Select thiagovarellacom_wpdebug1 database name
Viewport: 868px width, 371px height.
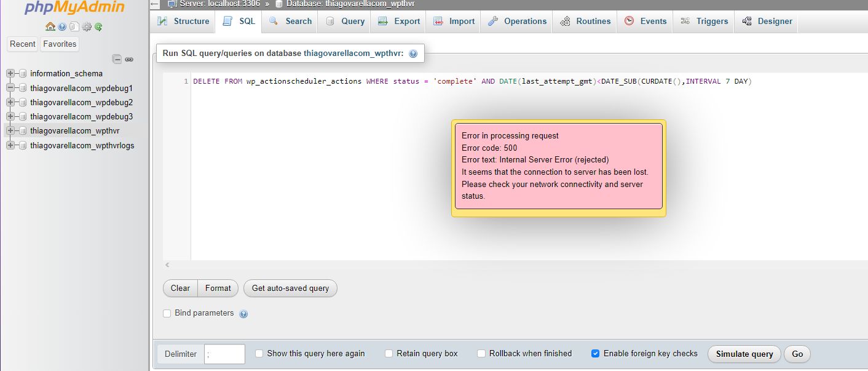pos(81,88)
